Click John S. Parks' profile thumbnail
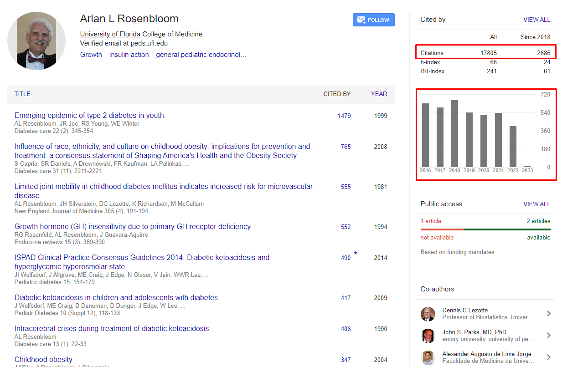This screenshot has height=367, width=588. click(x=428, y=336)
